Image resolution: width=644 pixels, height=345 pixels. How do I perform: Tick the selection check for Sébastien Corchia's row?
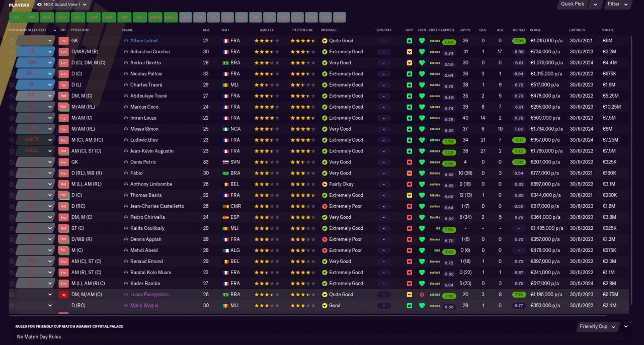click(x=12, y=52)
